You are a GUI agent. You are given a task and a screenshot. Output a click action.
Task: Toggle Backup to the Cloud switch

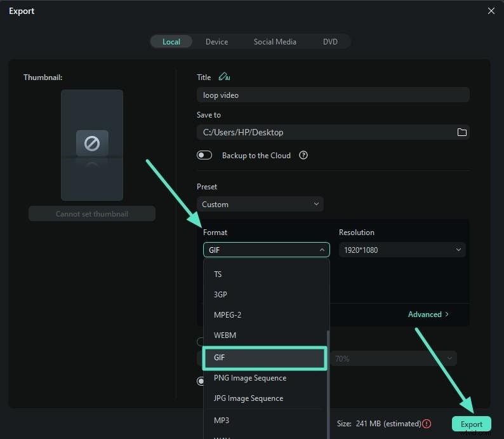click(204, 155)
